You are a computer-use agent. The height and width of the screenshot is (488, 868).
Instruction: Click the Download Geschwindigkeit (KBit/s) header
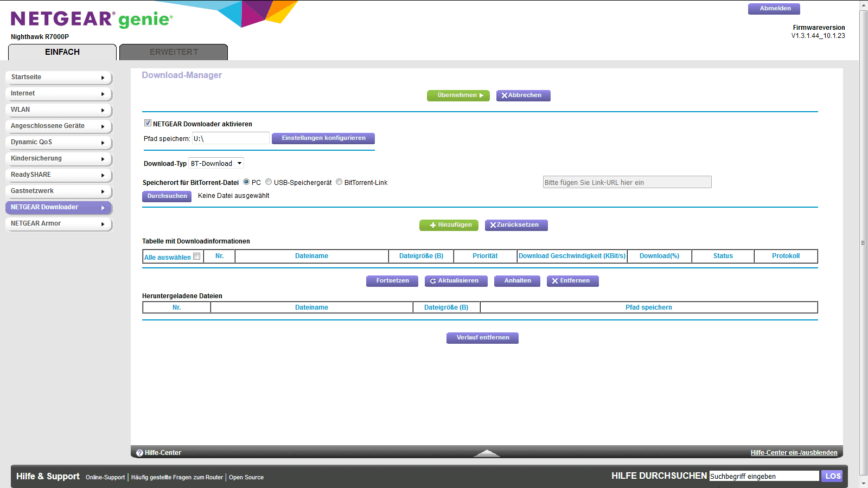point(572,256)
